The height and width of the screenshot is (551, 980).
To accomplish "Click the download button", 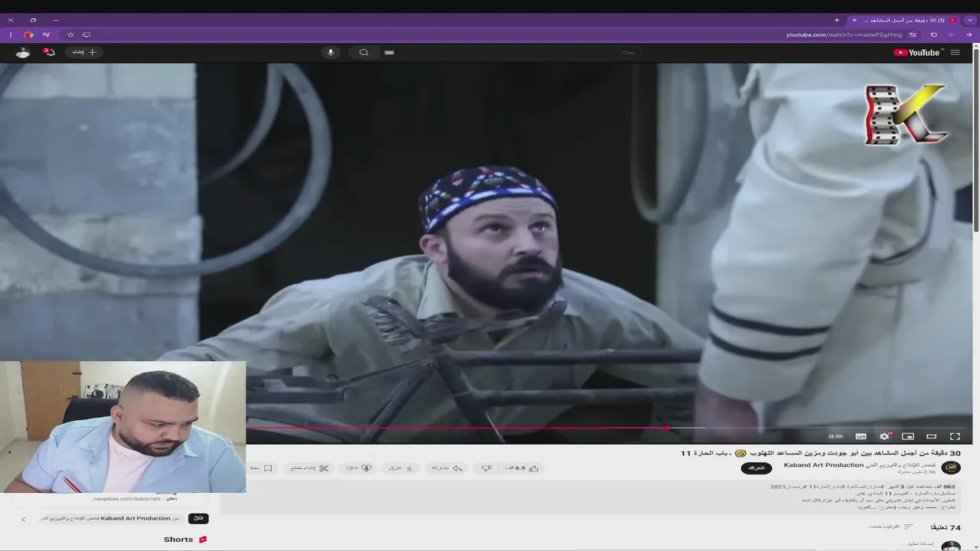I will pos(401,468).
